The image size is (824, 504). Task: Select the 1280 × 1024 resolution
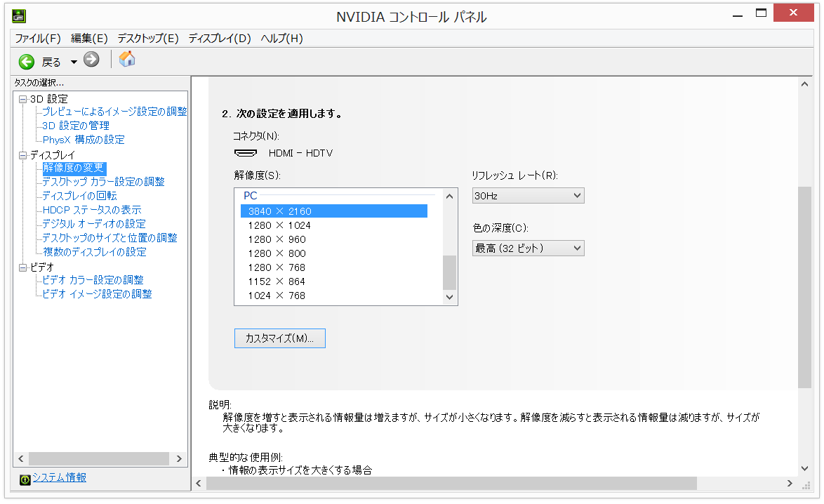[279, 225]
